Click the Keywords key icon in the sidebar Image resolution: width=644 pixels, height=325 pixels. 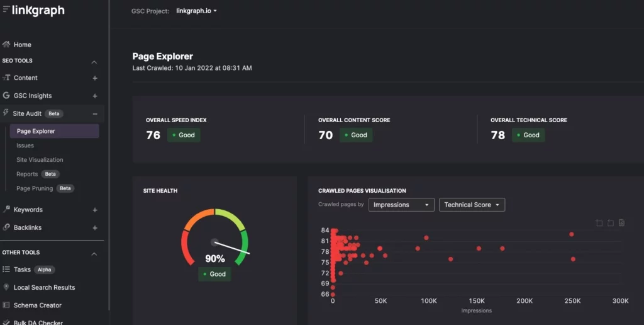(6, 210)
